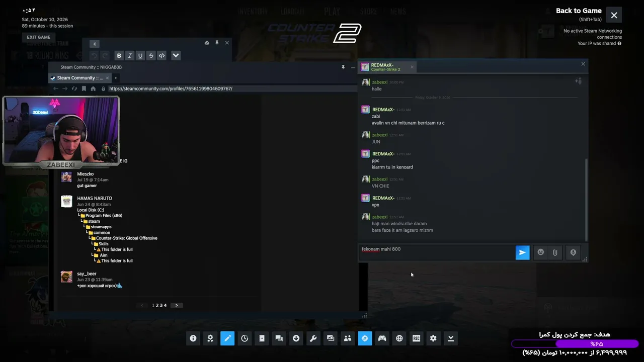This screenshot has height=362, width=644.
Task: Attach a file with paperclip icon
Action: pos(555,252)
